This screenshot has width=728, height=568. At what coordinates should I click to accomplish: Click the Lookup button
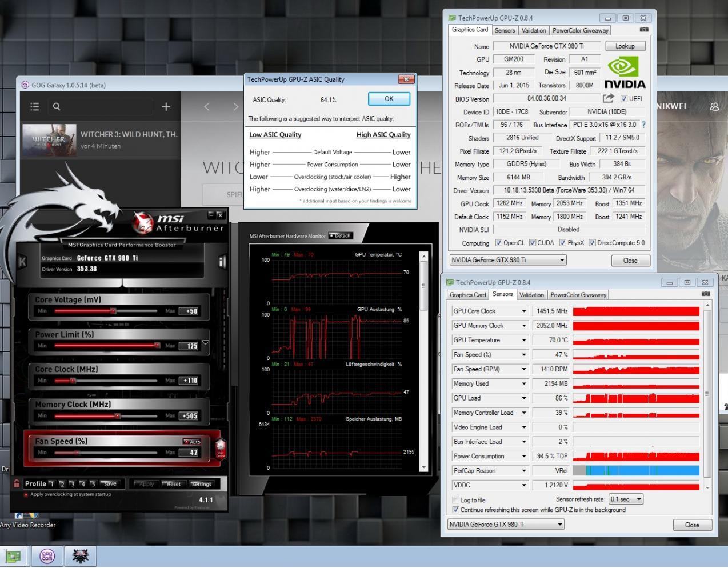pyautogui.click(x=625, y=46)
